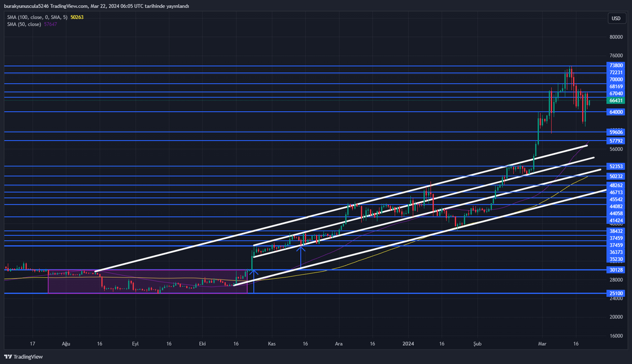This screenshot has height=364, width=632.
Task: Click the 16000 price axis tick
Action: coord(616,336)
